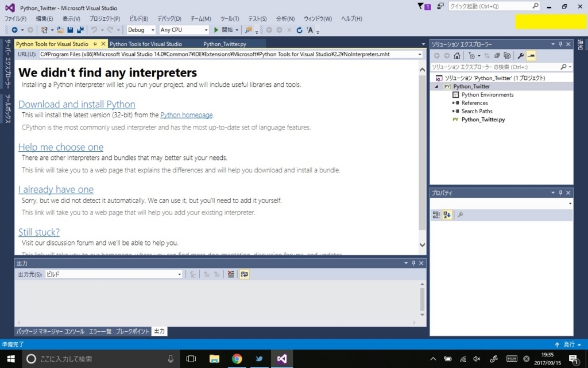
Task: Open the ツール(T) menu
Action: (230, 19)
